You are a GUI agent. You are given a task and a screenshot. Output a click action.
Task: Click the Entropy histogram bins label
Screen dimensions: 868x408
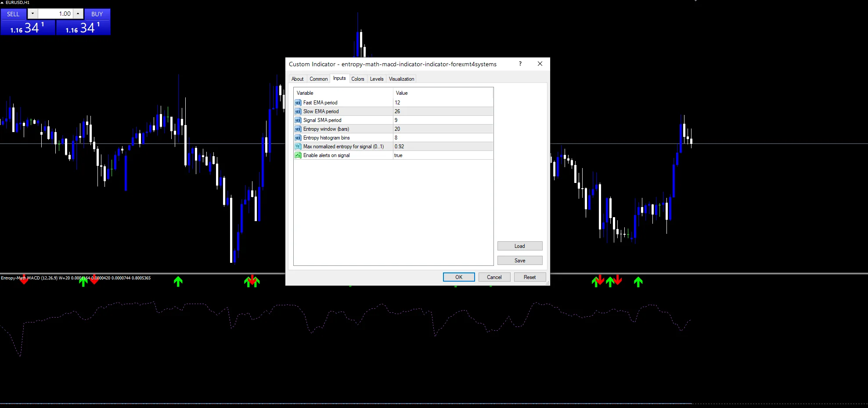[327, 138]
